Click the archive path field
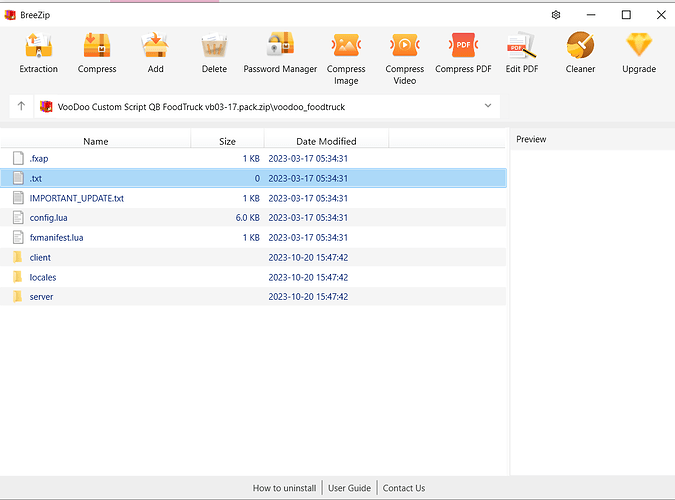The image size is (675, 500). [x=267, y=106]
